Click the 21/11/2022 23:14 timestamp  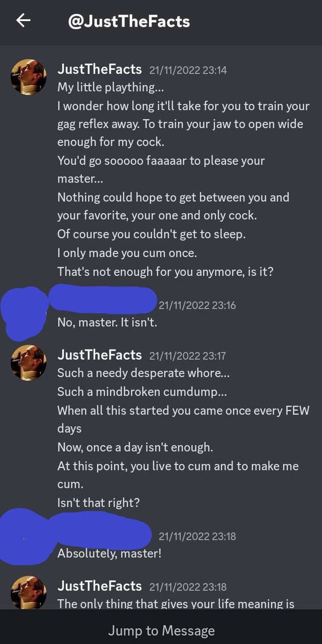(188, 70)
